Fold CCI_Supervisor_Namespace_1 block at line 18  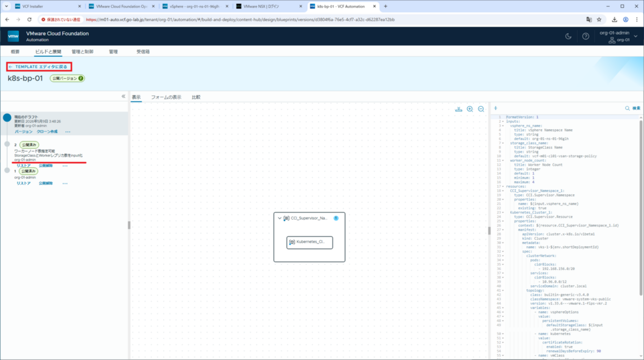[x=503, y=191]
